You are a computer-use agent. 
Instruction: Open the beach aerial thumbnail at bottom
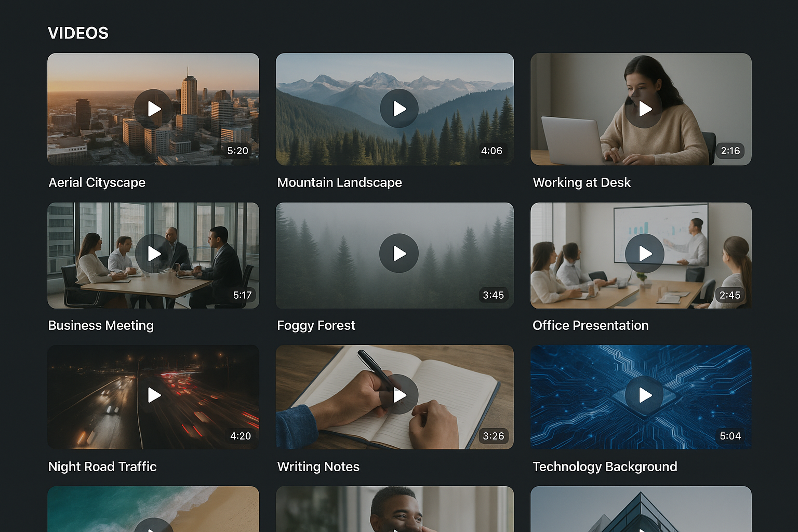point(153,509)
